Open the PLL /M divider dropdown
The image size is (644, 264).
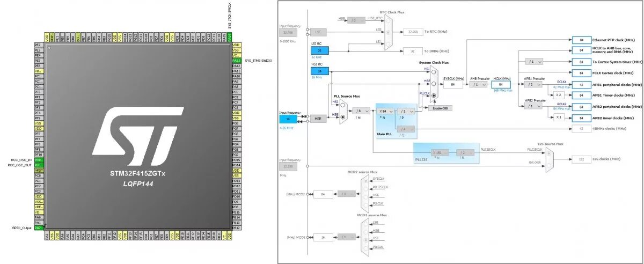pyautogui.click(x=360, y=111)
